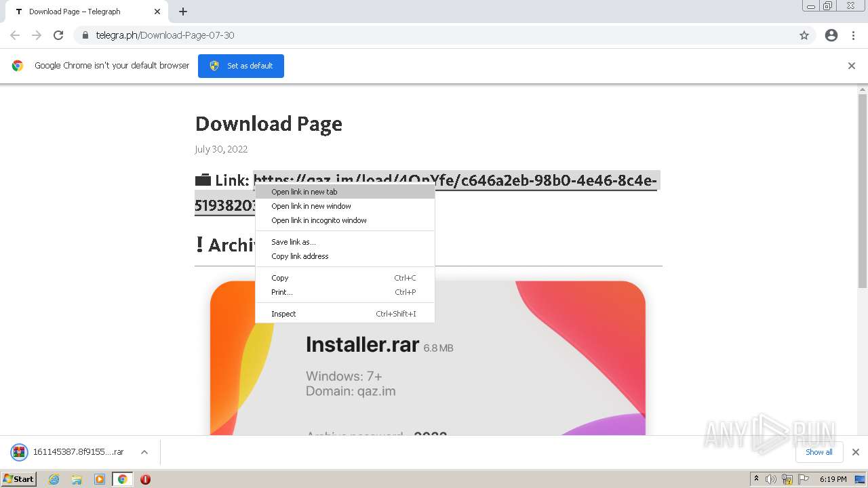Image resolution: width=868 pixels, height=488 pixels.
Task: Launch Internet Explorer from taskbar
Action: pos(54,479)
